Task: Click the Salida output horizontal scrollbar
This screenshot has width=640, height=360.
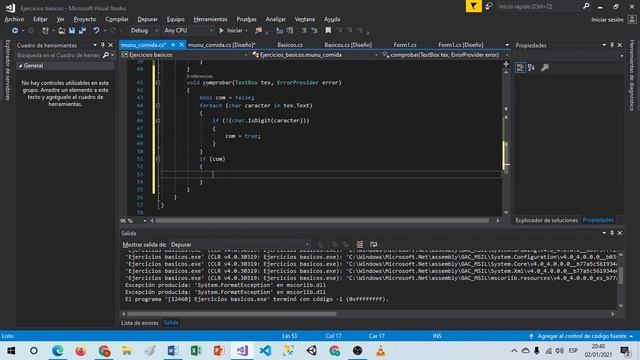Action: (x=232, y=314)
